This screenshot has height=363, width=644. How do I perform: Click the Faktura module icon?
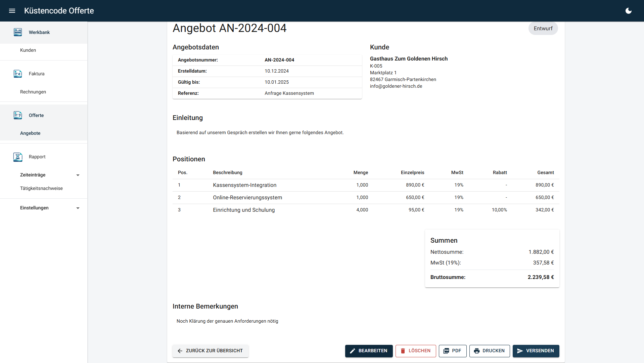point(17,74)
